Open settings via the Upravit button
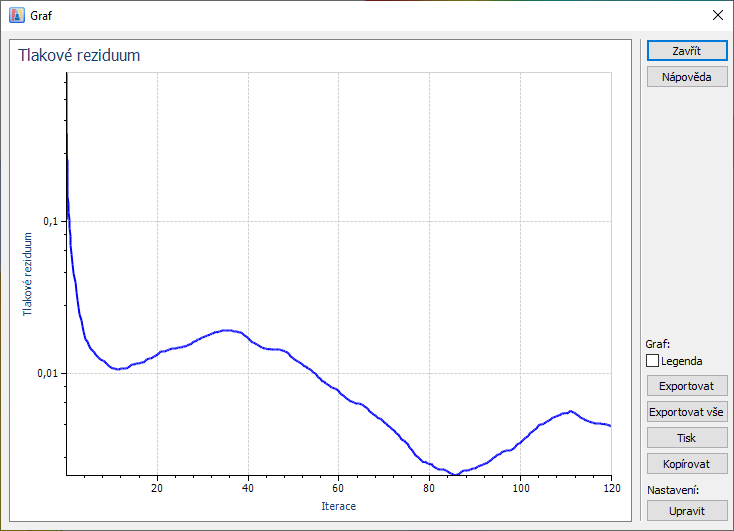This screenshot has width=734, height=531. 687,511
